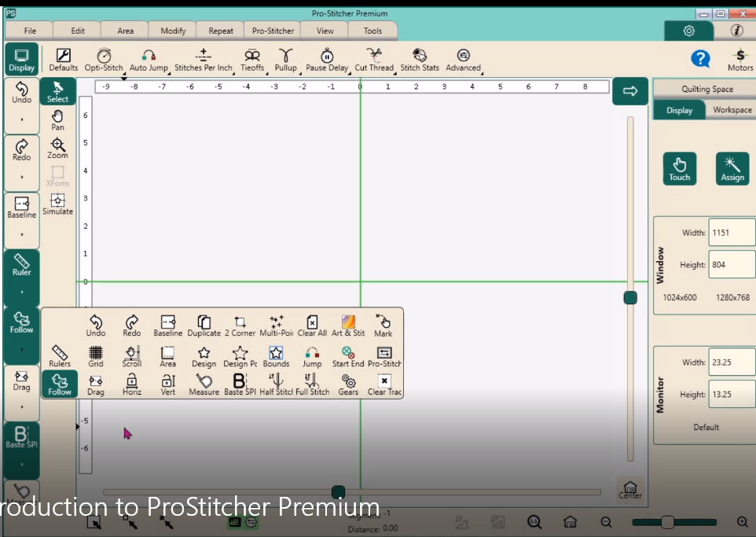756x537 pixels.
Task: Open the Gears icon in popup
Action: pos(348,384)
